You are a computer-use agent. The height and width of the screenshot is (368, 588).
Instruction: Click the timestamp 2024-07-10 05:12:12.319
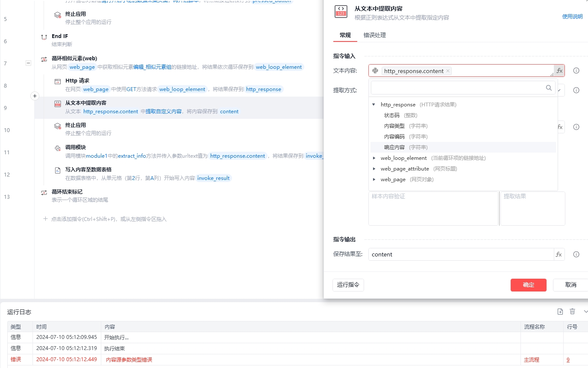[x=67, y=349]
